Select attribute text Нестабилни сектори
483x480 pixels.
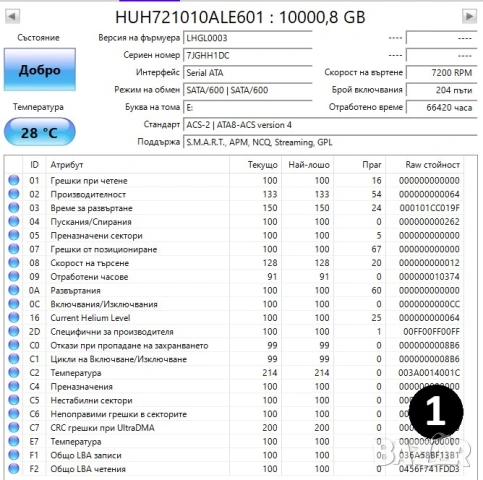pos(91,400)
